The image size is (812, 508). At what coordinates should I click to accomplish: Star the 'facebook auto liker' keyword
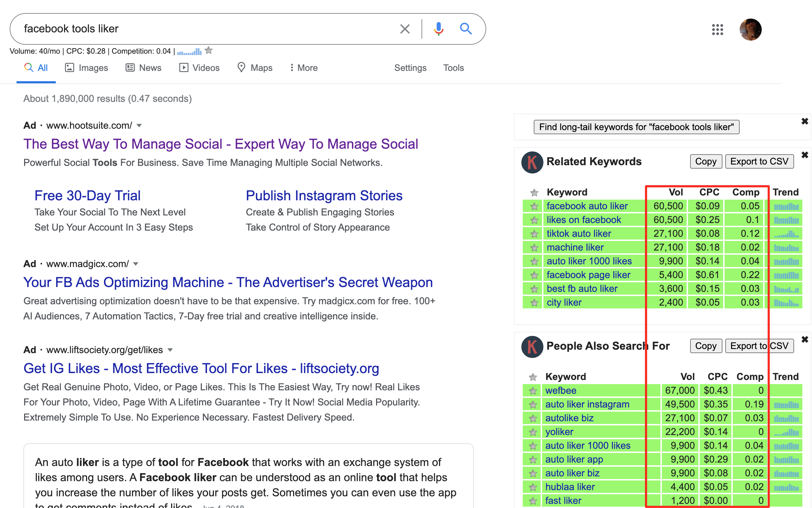534,206
